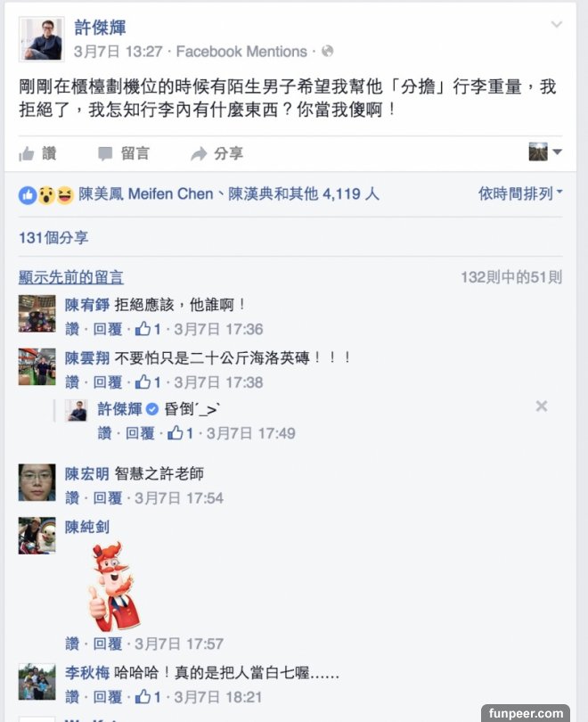Click 回覆 under 陳雲翔's comment

click(x=108, y=382)
